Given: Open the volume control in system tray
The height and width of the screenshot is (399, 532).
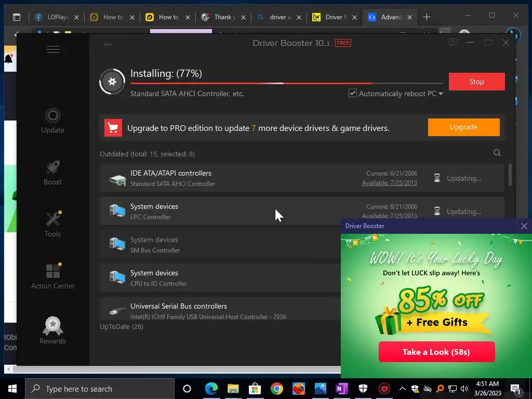Looking at the screenshot, I should (464, 389).
